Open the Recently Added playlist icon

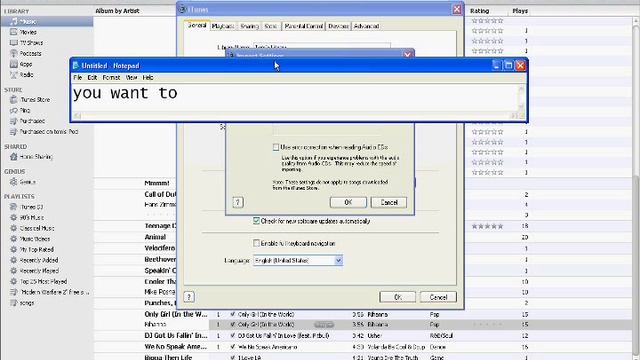click(x=14, y=260)
